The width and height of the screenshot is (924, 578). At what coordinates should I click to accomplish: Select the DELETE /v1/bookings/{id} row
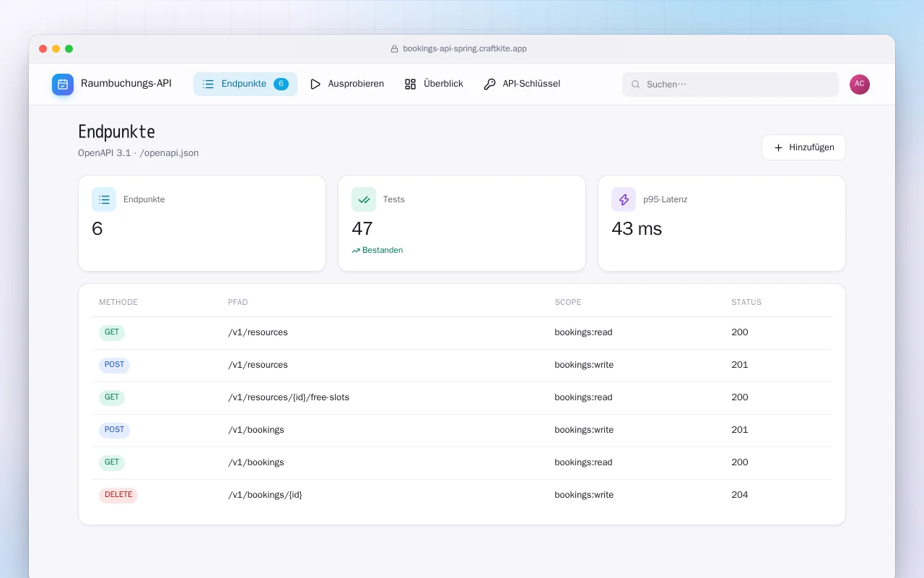pos(462,495)
